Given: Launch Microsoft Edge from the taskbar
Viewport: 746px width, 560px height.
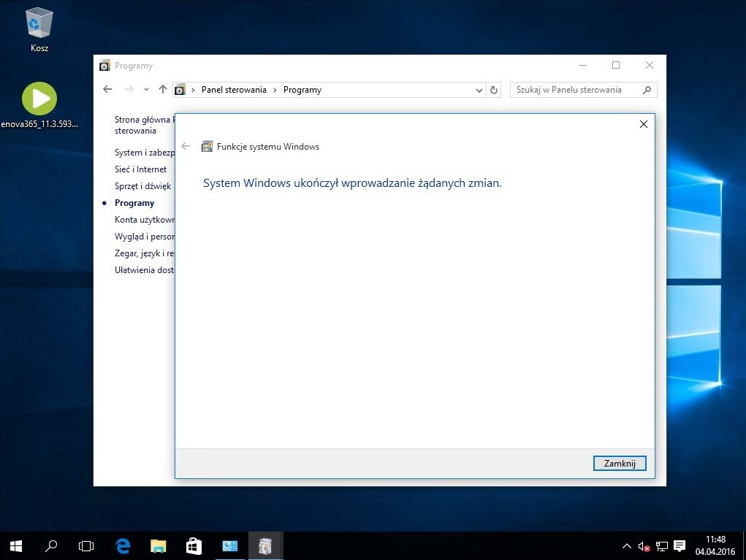Looking at the screenshot, I should 123,545.
